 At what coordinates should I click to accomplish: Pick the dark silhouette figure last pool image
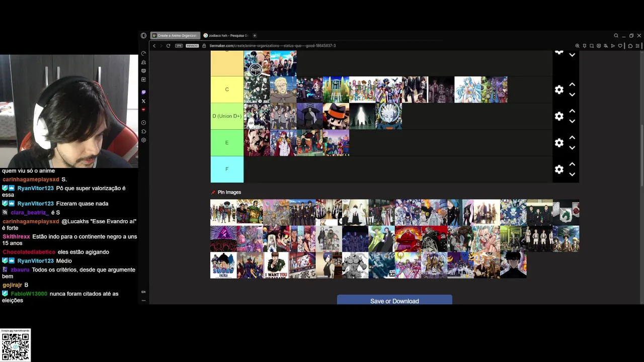click(x=514, y=265)
